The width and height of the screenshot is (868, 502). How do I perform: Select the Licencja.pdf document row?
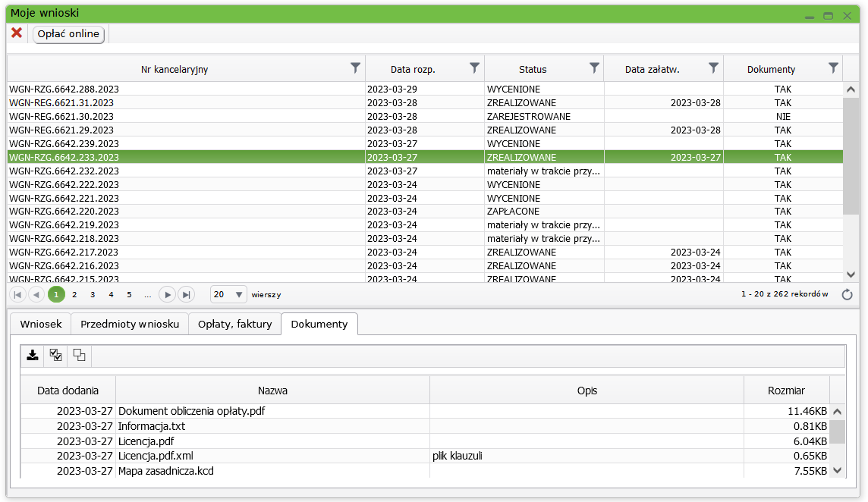[146, 441]
